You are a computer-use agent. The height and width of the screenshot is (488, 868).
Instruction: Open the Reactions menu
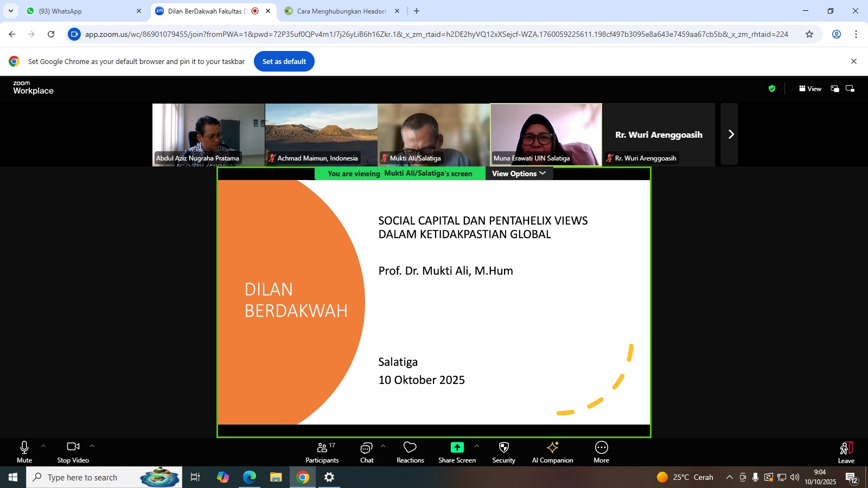(410, 452)
